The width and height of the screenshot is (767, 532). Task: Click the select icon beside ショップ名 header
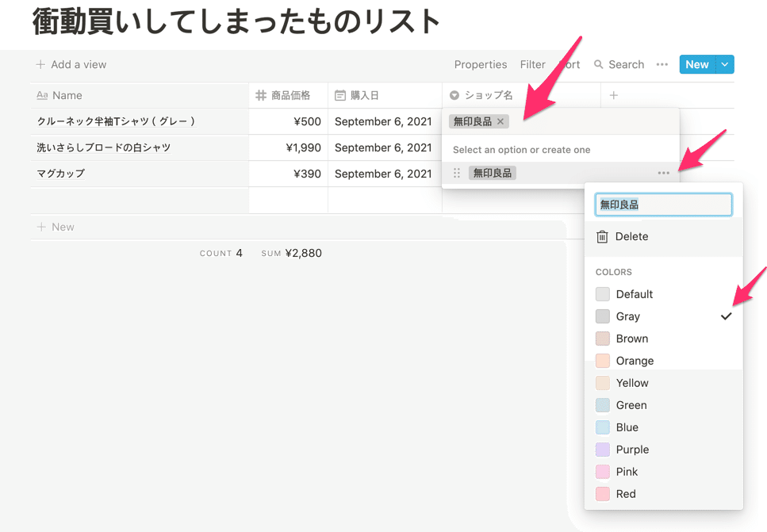[x=454, y=95]
